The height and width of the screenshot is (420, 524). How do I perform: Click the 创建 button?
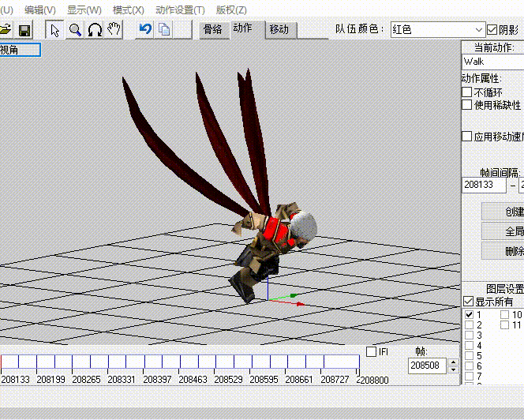[x=503, y=212]
